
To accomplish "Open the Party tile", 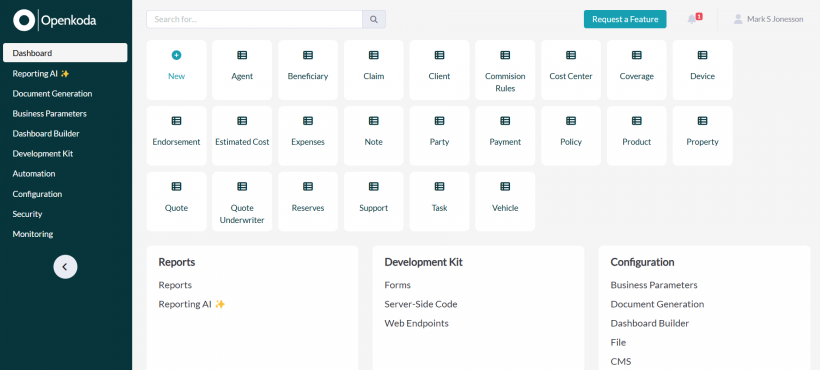I will click(x=439, y=136).
